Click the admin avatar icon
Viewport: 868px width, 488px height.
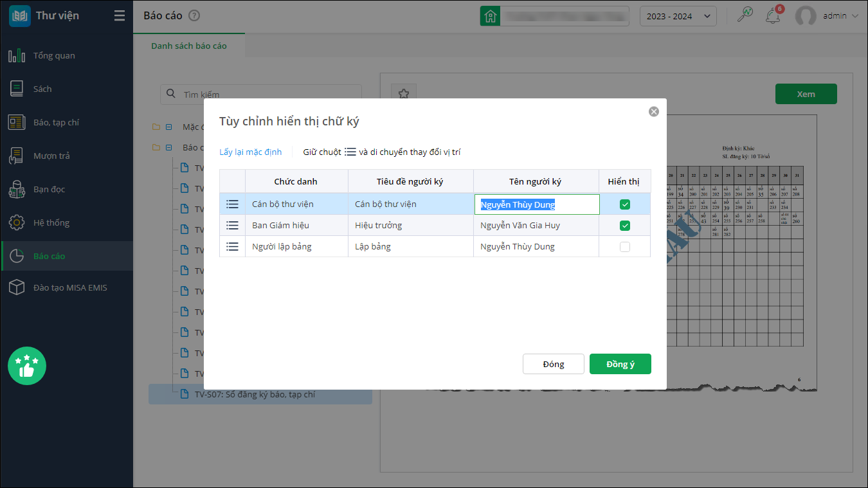(x=806, y=17)
